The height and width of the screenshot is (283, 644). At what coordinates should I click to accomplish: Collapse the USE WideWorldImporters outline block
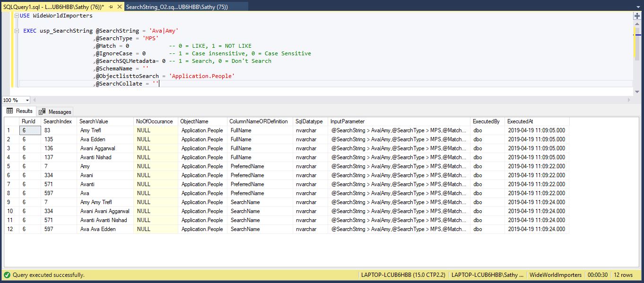pyautogui.click(x=17, y=16)
